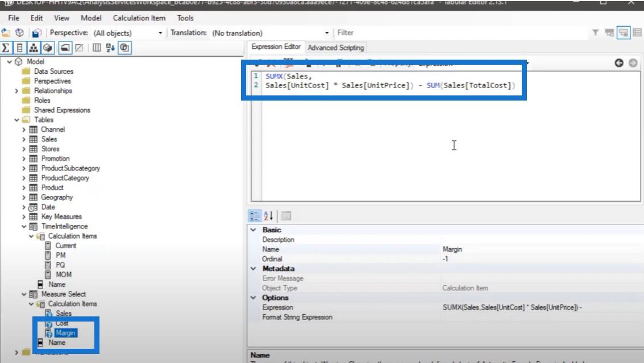The image size is (644, 363).
Task: Select the Geography table
Action: pyautogui.click(x=57, y=198)
